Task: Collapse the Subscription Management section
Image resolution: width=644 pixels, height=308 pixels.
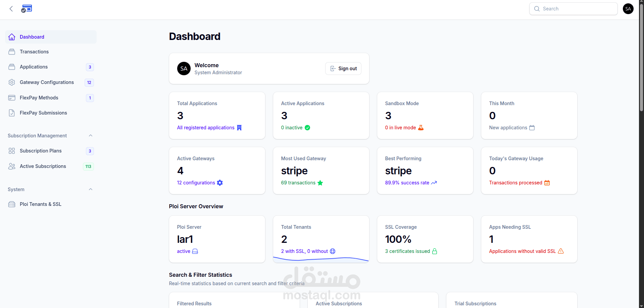Action: pos(90,135)
